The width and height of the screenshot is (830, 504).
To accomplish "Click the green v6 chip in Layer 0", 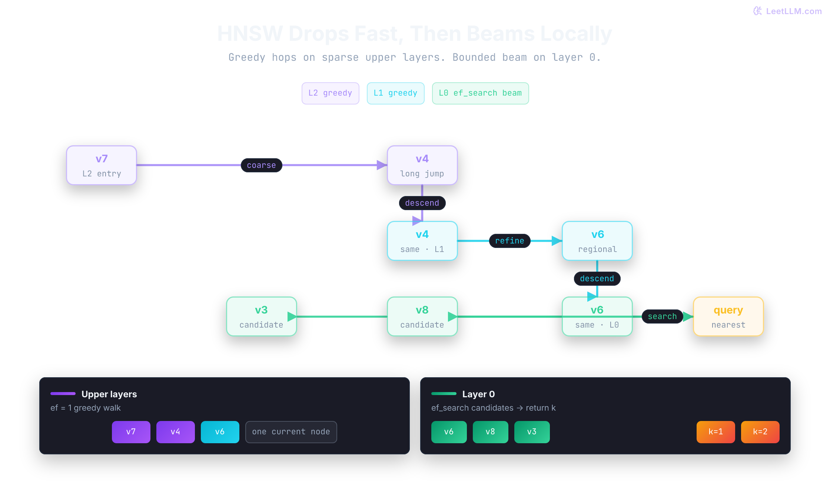I will pyautogui.click(x=449, y=432).
